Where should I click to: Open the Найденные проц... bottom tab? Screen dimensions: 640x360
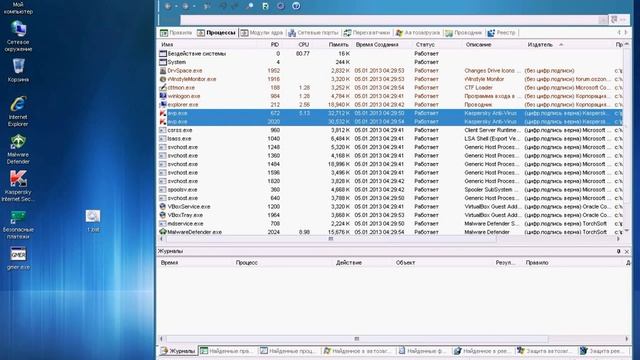click(288, 351)
